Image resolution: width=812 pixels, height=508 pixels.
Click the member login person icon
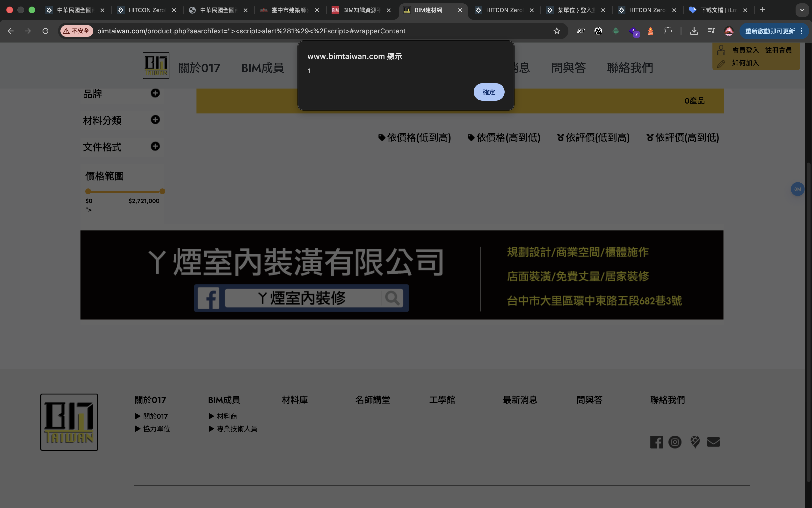click(x=721, y=50)
